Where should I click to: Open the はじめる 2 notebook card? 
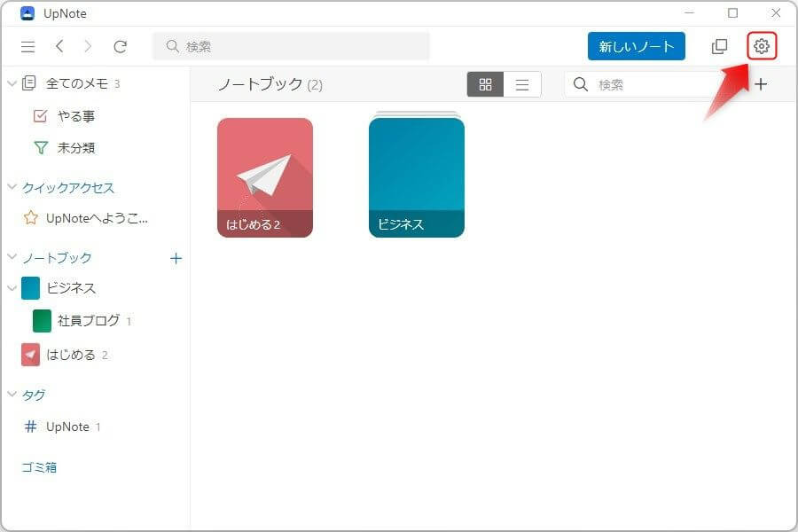265,177
